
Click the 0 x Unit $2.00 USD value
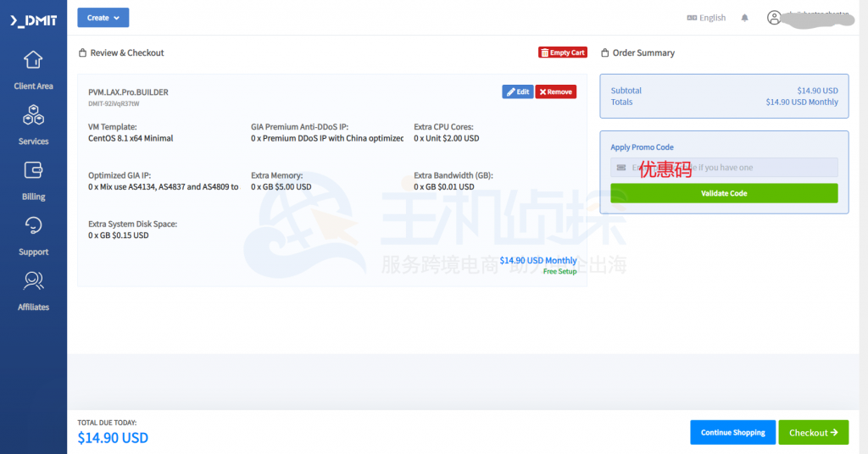(x=446, y=138)
